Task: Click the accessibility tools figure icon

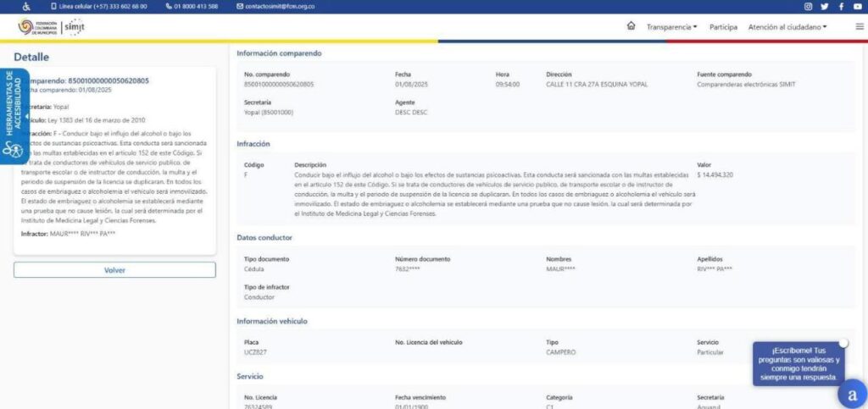Action: click(12, 150)
